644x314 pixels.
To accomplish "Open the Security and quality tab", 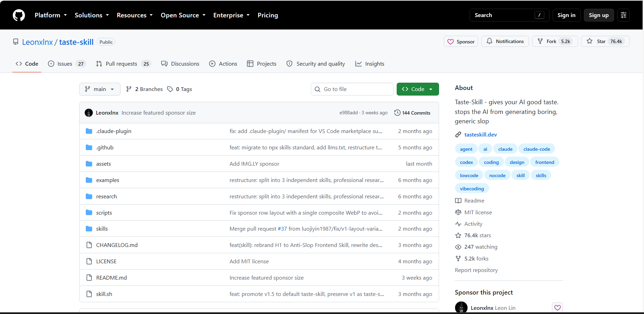I will click(x=316, y=64).
